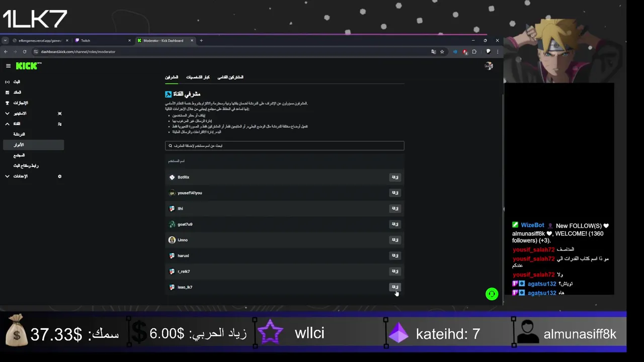Expand the الاستديو sidebar section
This screenshot has height=362, width=644.
pyautogui.click(x=32, y=114)
